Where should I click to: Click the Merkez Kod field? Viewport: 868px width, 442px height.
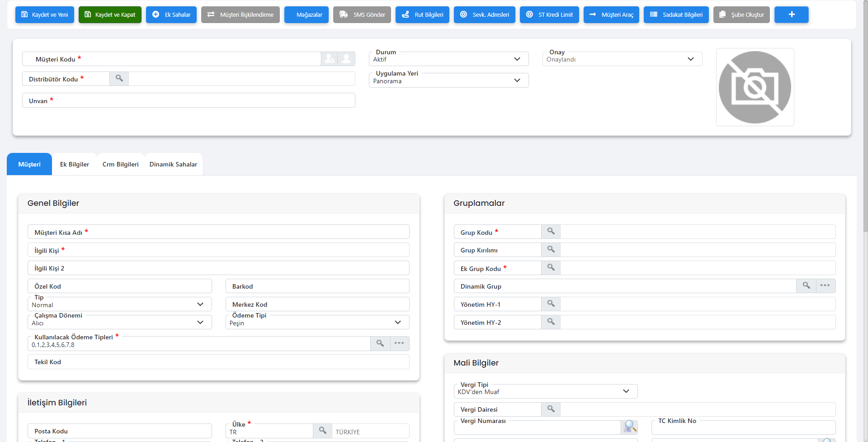(x=317, y=304)
